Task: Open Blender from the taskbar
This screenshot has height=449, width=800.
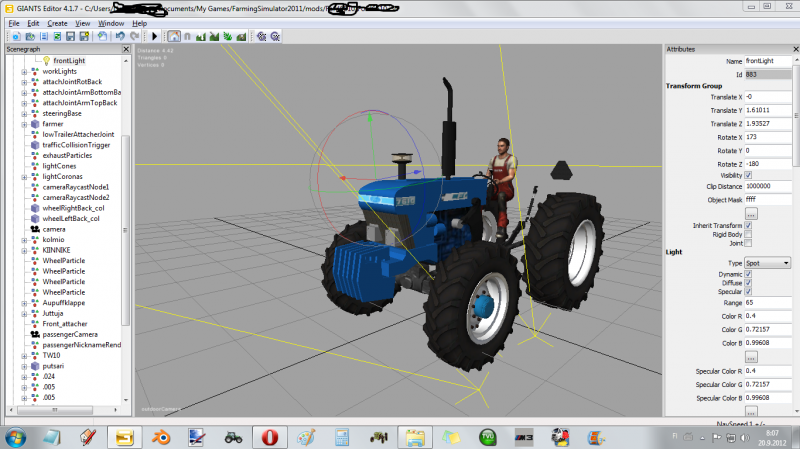Action: pyautogui.click(x=161, y=437)
